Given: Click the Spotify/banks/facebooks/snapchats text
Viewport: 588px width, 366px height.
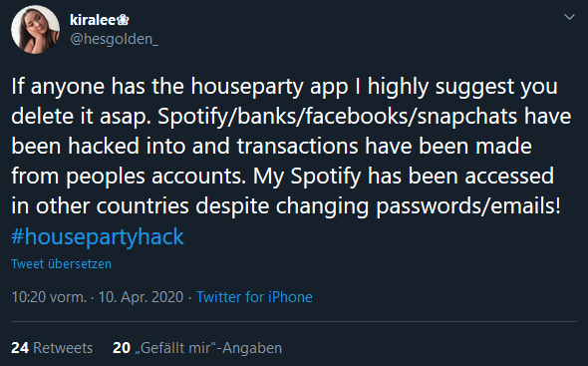Looking at the screenshot, I should [x=338, y=117].
